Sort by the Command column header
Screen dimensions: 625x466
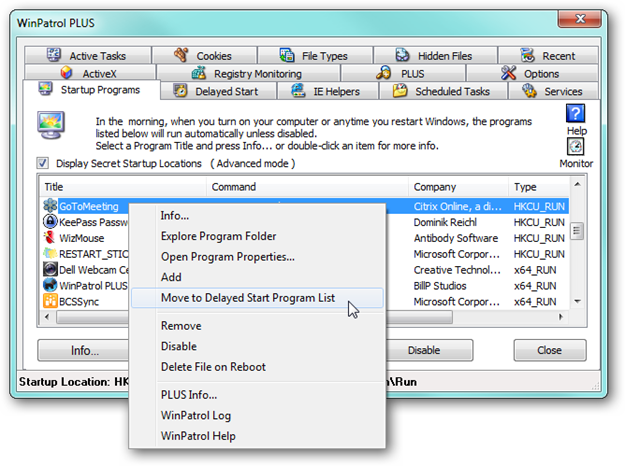tap(307, 187)
